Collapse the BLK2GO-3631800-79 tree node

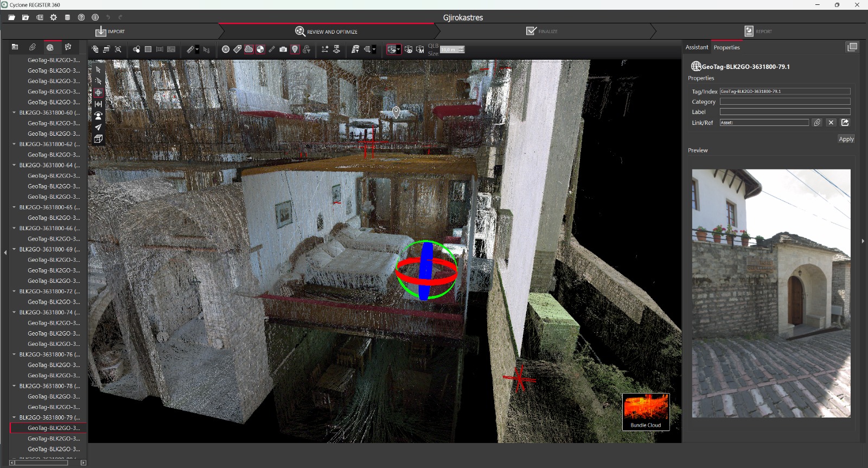pos(14,418)
